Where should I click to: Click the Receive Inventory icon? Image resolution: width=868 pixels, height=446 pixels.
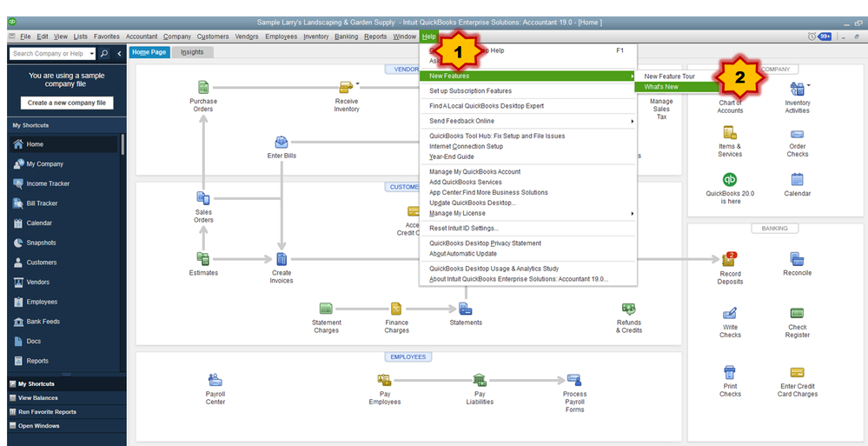tap(347, 87)
